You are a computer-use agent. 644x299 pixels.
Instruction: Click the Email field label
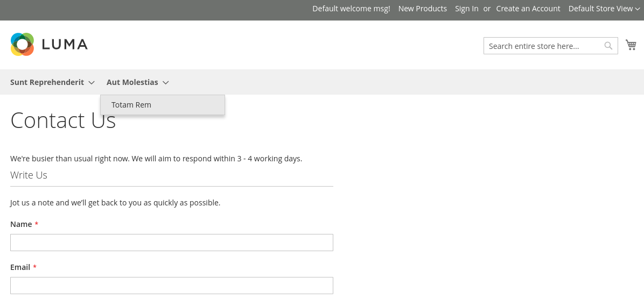coord(20,267)
